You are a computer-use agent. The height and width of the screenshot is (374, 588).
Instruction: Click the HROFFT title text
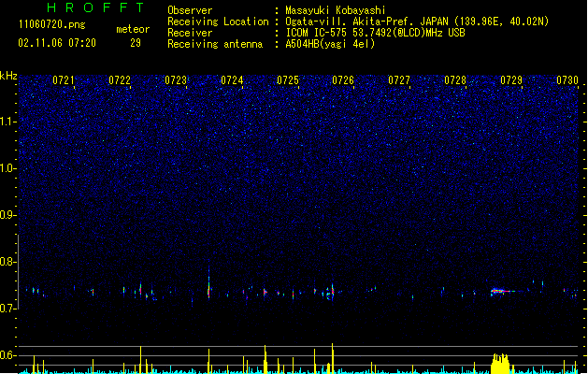(95, 7)
